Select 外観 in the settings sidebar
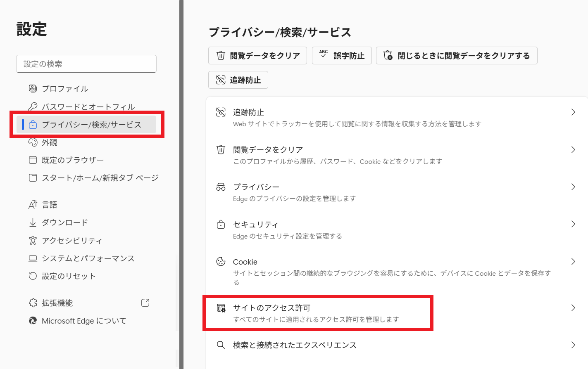Screen dimensions: 588x369 49,142
